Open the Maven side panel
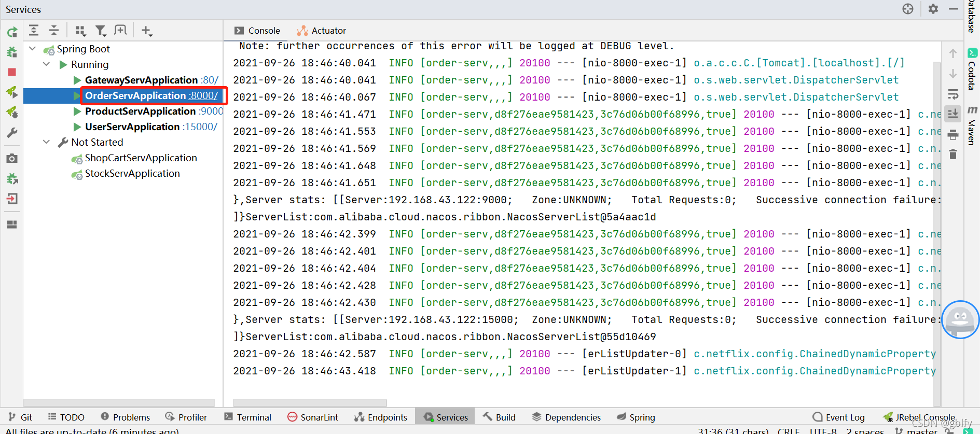 (972, 125)
